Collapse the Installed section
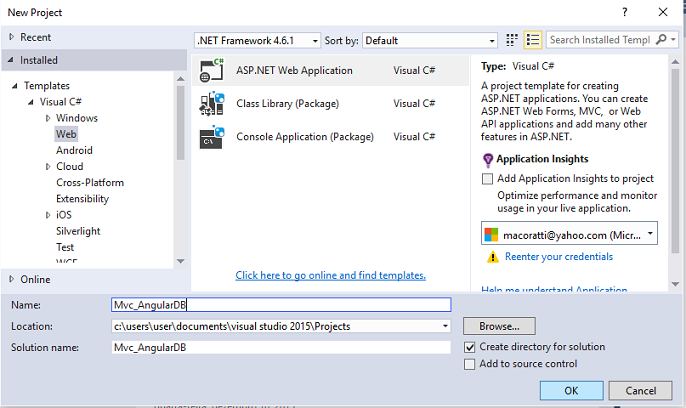 [10, 60]
